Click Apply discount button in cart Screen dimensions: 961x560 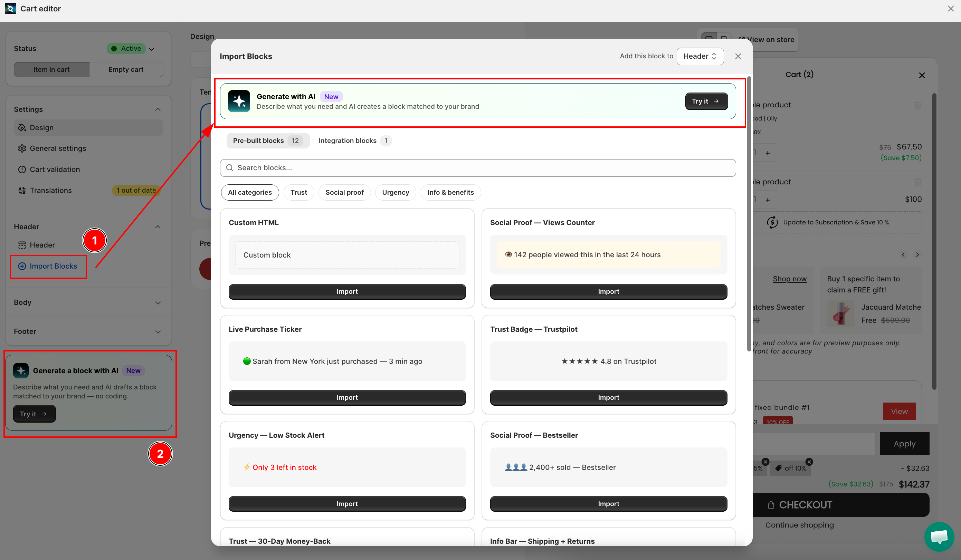(904, 444)
